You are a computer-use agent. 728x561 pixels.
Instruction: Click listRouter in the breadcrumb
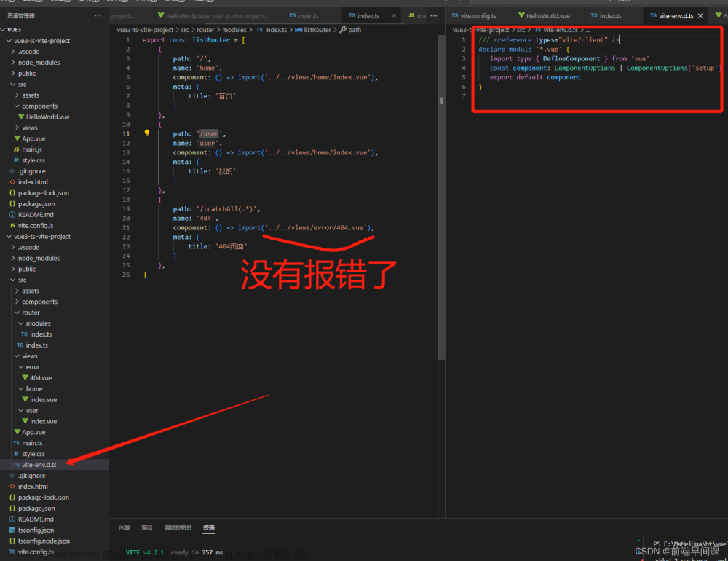tap(317, 30)
